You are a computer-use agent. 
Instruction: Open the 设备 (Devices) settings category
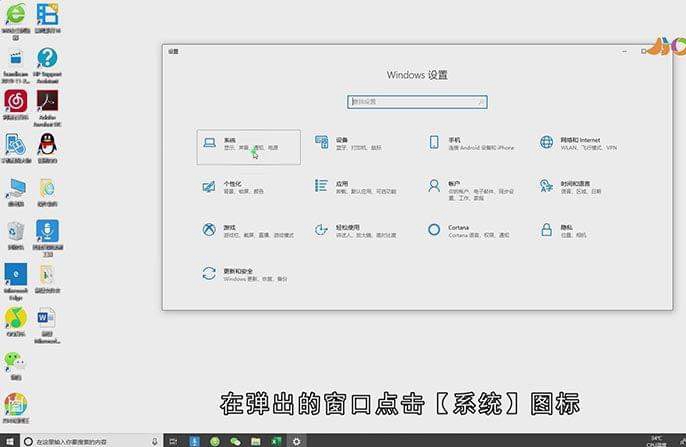(348, 143)
